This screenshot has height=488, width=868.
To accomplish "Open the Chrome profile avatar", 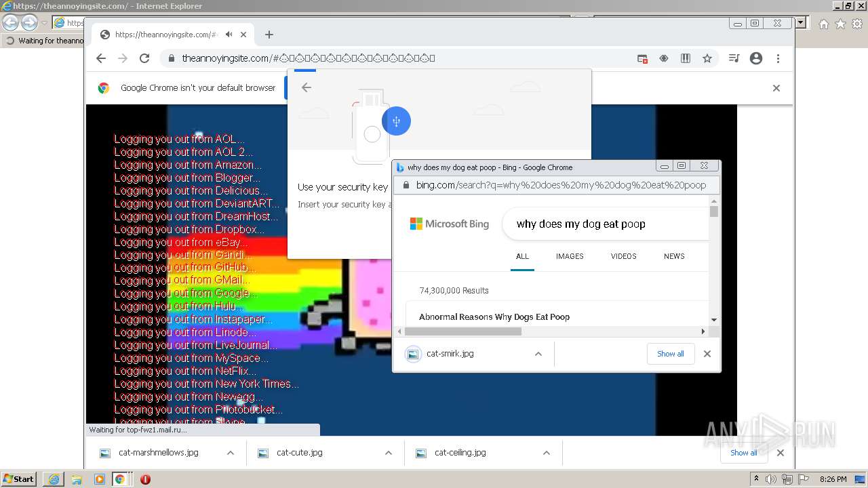I will coord(756,58).
